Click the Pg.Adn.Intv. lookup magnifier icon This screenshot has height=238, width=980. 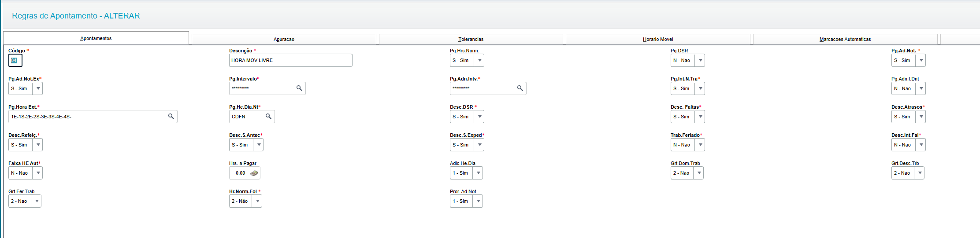pyautogui.click(x=520, y=88)
